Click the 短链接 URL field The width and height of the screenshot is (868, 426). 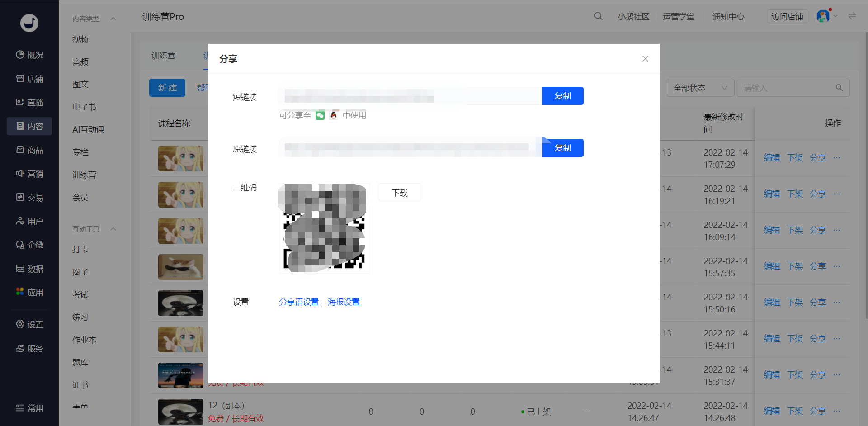[410, 96]
